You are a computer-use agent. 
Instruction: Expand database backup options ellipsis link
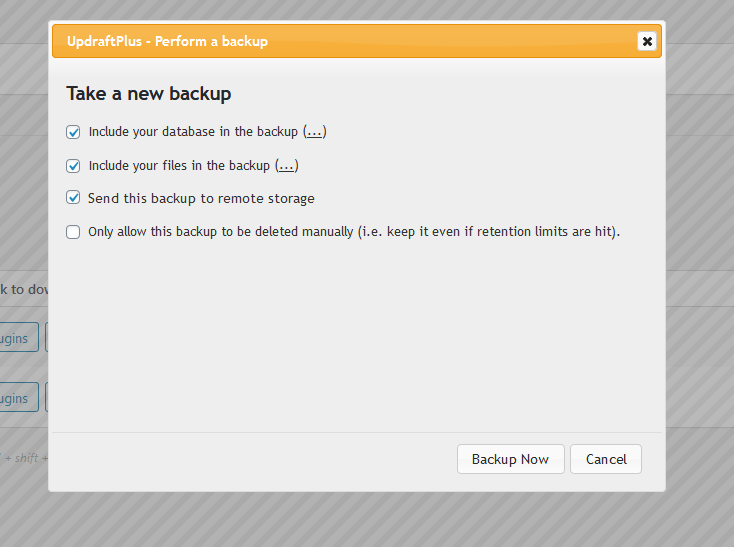coord(314,132)
